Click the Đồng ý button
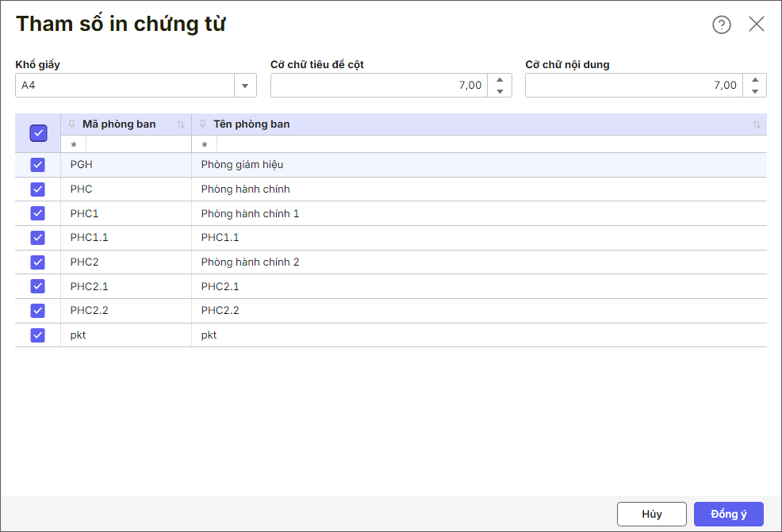The width and height of the screenshot is (782, 532). tap(728, 514)
